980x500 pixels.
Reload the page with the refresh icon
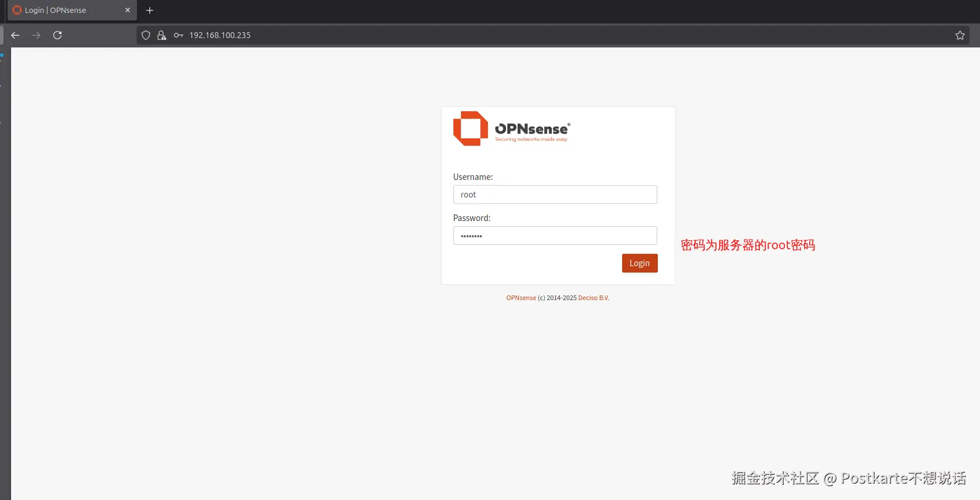57,35
